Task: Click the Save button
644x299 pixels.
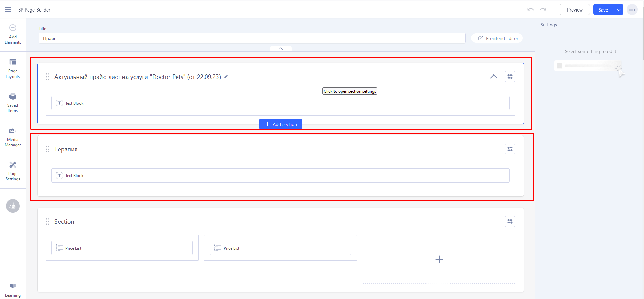Action: pyautogui.click(x=603, y=10)
